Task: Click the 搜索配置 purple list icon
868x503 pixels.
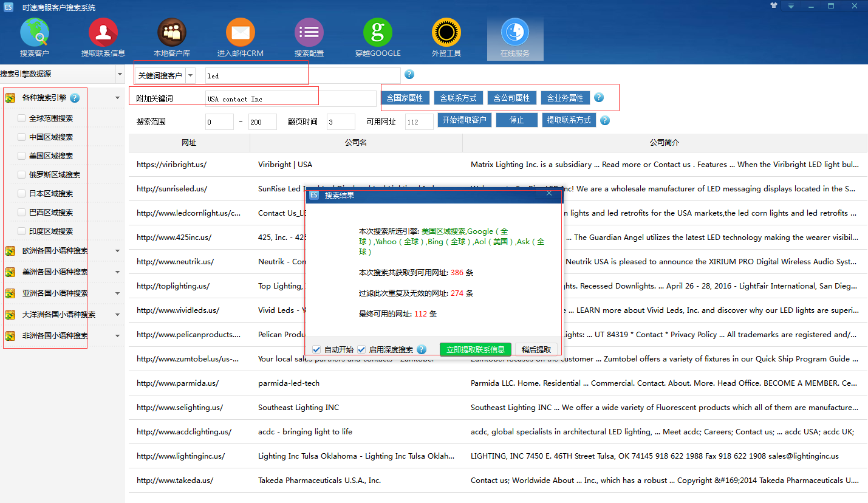Action: tap(309, 33)
